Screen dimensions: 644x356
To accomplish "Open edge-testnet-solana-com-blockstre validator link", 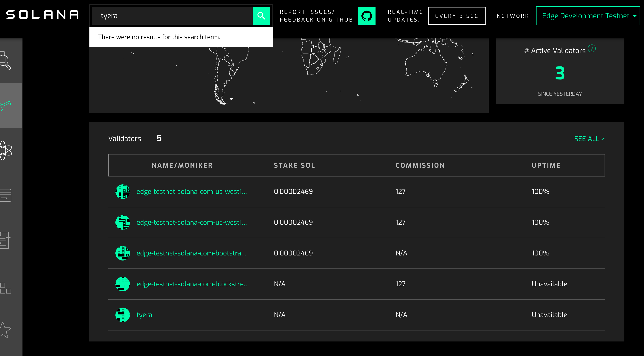I will pos(192,284).
